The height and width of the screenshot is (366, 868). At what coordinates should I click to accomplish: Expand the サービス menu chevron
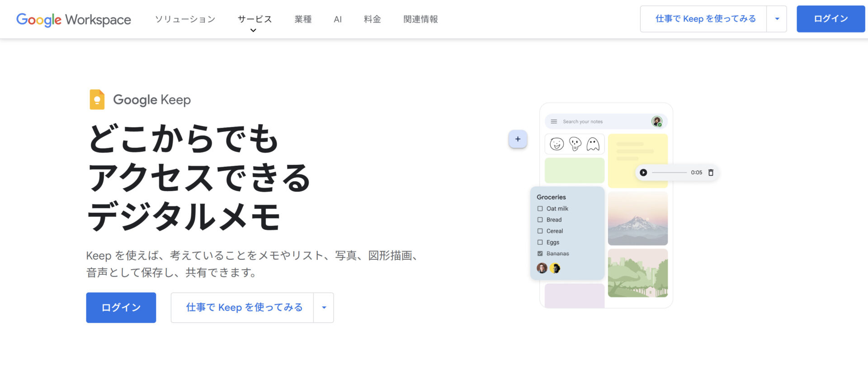coord(253,30)
